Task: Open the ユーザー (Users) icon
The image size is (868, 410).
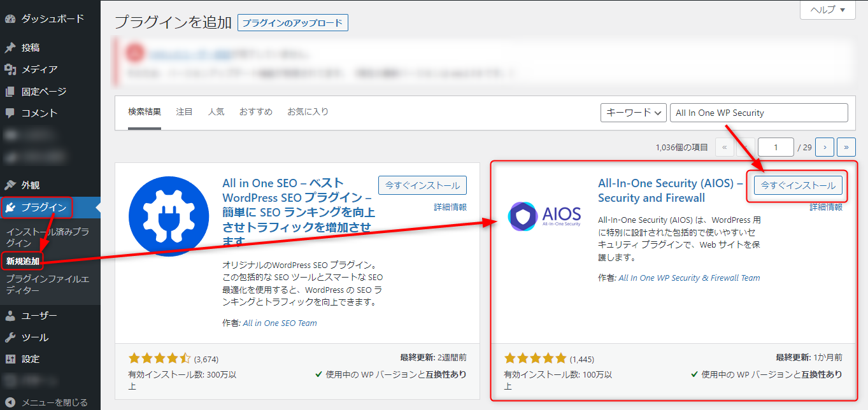Action: coord(10,315)
